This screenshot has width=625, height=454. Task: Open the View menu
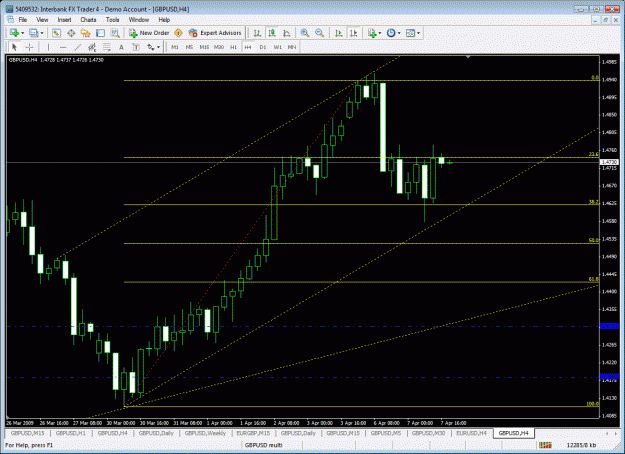click(x=42, y=20)
